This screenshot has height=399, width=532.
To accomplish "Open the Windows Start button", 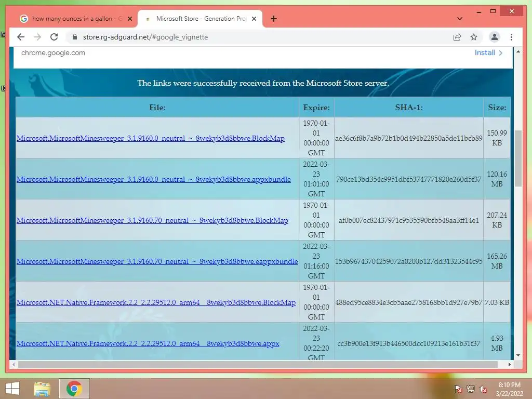I will [x=12, y=389].
